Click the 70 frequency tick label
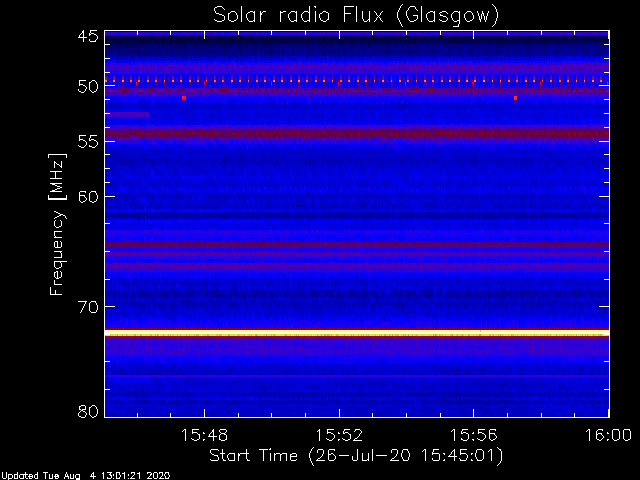 point(88,307)
